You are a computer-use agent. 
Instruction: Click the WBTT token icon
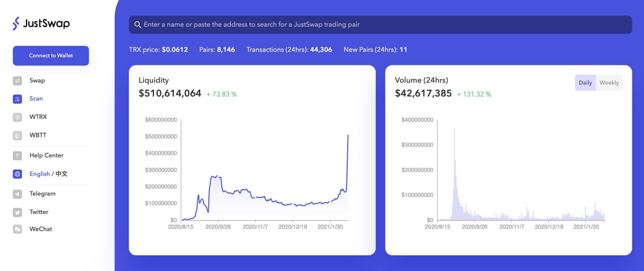coord(18,135)
